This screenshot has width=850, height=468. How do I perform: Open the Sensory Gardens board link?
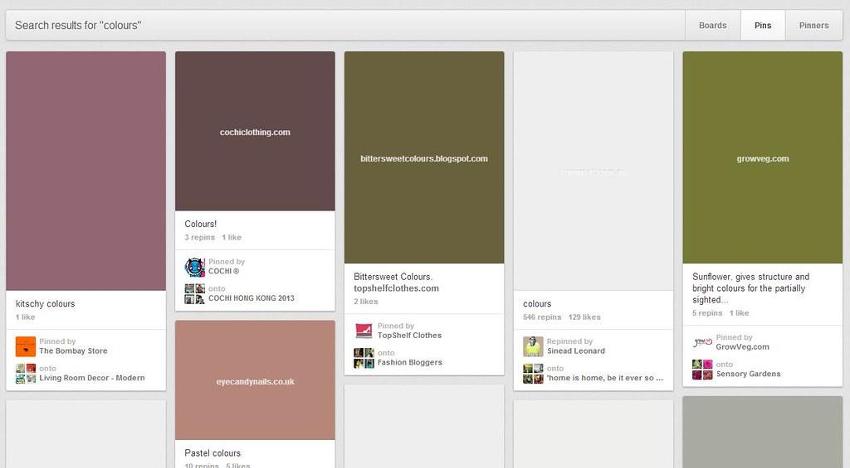[x=748, y=374]
